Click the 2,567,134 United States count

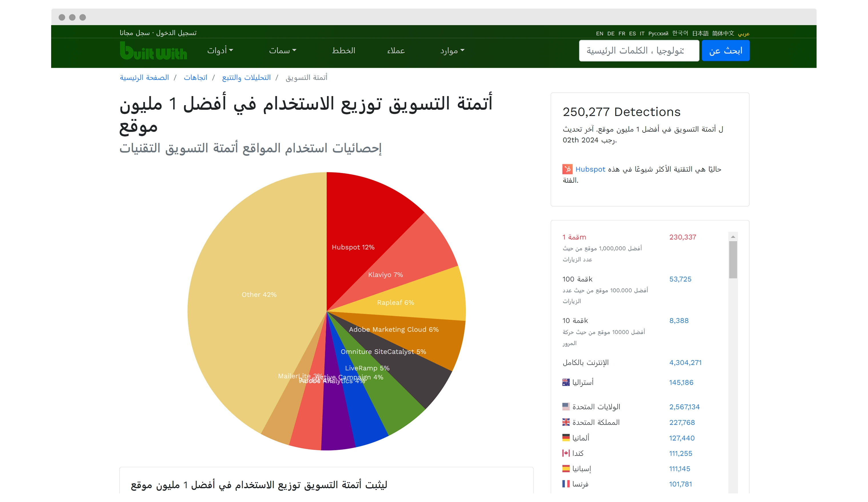pyautogui.click(x=684, y=407)
